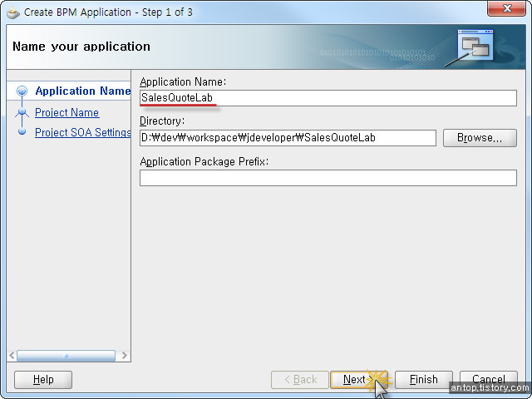Cancel the Create BPM Application wizard

click(x=488, y=379)
